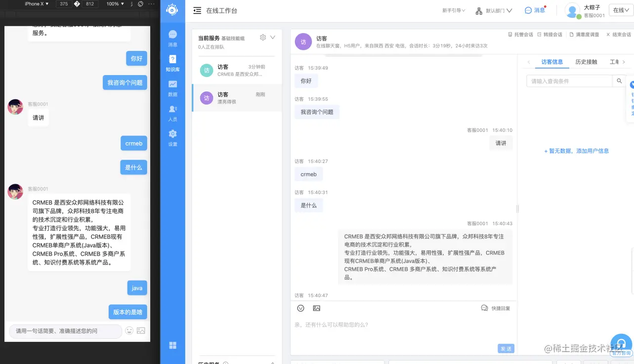634x364 pixels.
Task: Click the 请输入查询条件 search field
Action: click(569, 81)
